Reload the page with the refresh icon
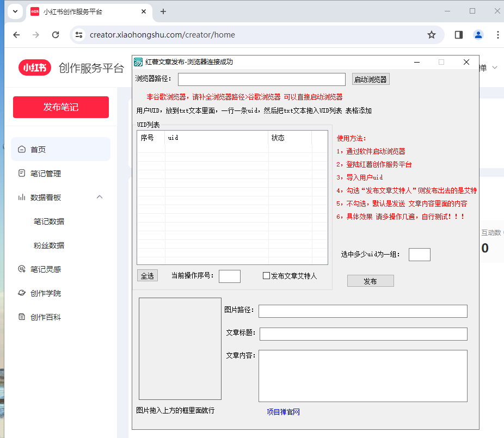Image resolution: width=504 pixels, height=438 pixels. click(56, 35)
